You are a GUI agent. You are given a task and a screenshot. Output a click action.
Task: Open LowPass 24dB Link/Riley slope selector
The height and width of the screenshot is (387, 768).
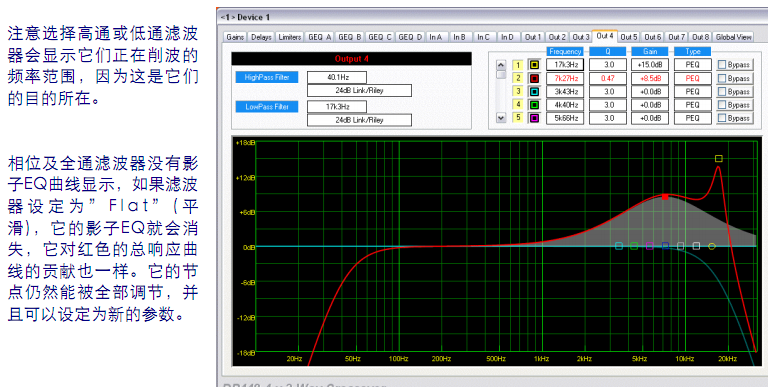pyautogui.click(x=359, y=120)
